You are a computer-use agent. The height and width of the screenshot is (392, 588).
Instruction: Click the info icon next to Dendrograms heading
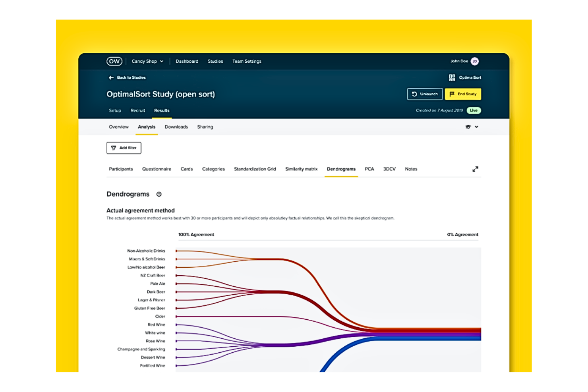click(159, 194)
